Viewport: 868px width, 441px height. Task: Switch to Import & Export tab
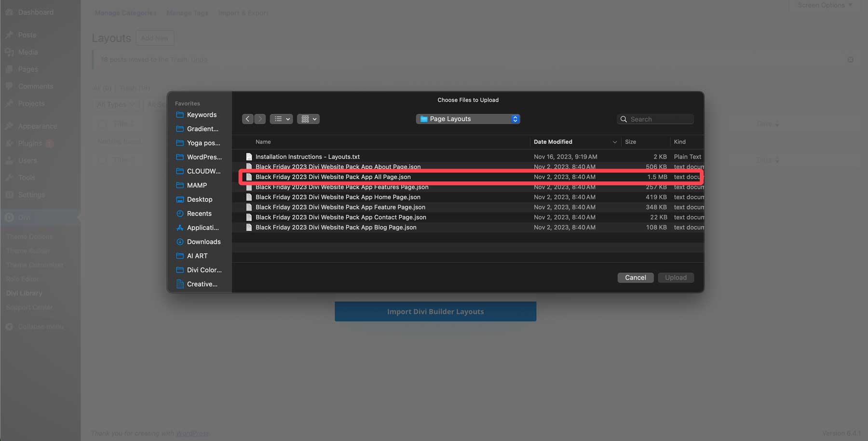pyautogui.click(x=243, y=13)
